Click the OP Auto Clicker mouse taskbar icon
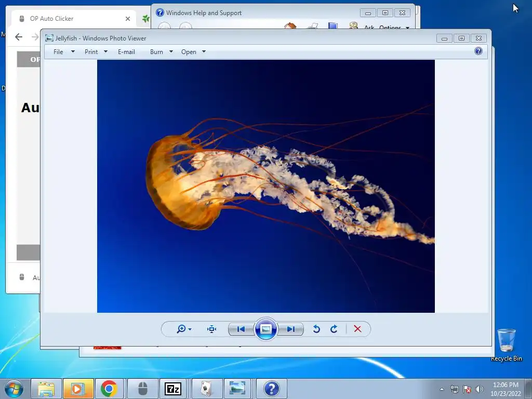This screenshot has height=399, width=532. 143,389
